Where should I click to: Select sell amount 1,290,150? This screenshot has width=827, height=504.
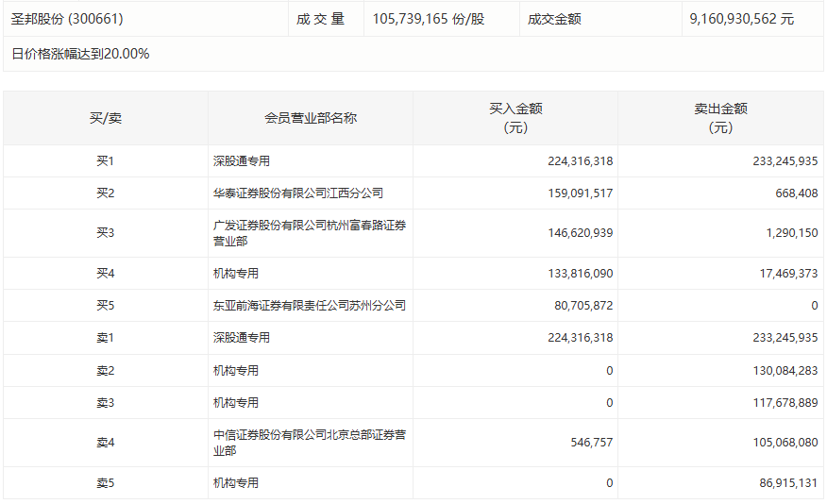[792, 232]
